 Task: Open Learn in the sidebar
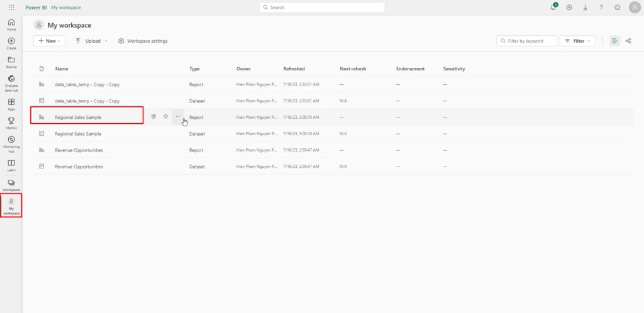(x=11, y=165)
